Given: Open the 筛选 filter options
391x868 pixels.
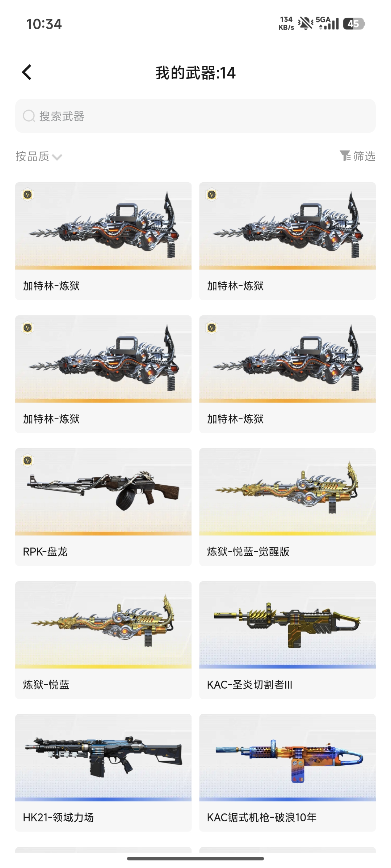Looking at the screenshot, I should 358,156.
